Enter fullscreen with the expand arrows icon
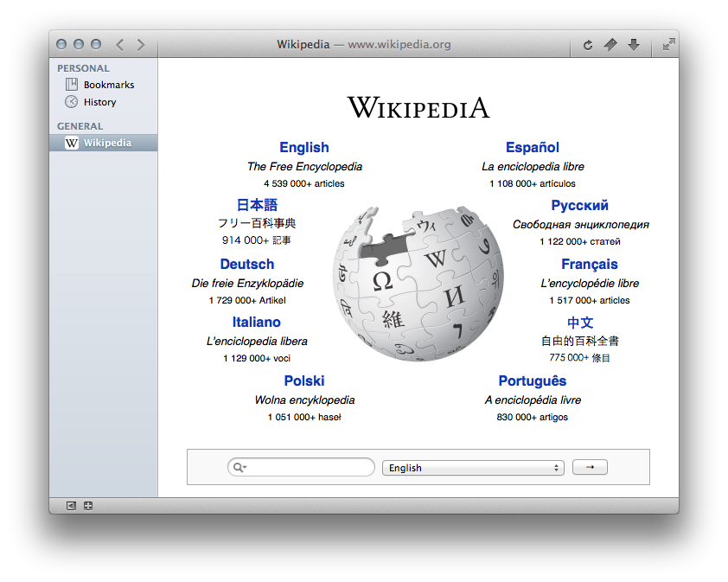Viewport: 728px width, 582px height. coord(668,45)
